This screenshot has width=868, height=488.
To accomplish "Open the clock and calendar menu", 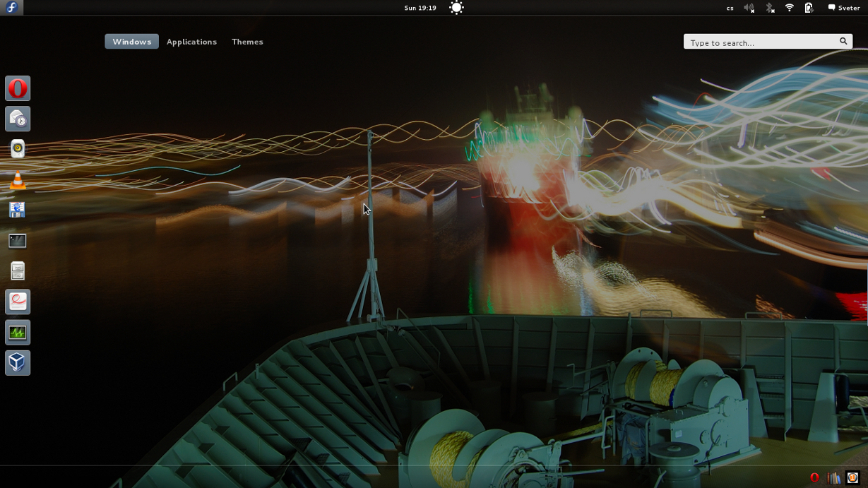I will [x=420, y=8].
